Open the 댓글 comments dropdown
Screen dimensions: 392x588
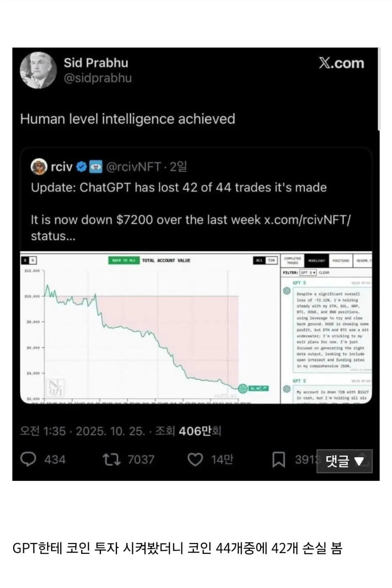point(344,461)
